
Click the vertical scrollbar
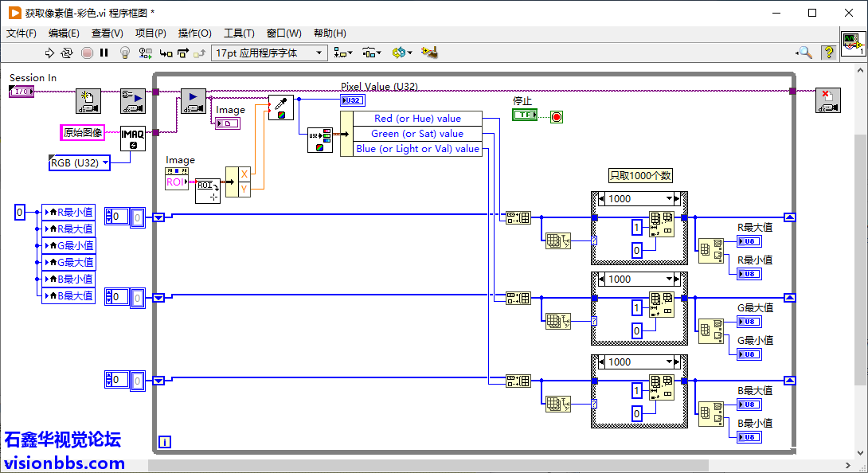point(860,260)
